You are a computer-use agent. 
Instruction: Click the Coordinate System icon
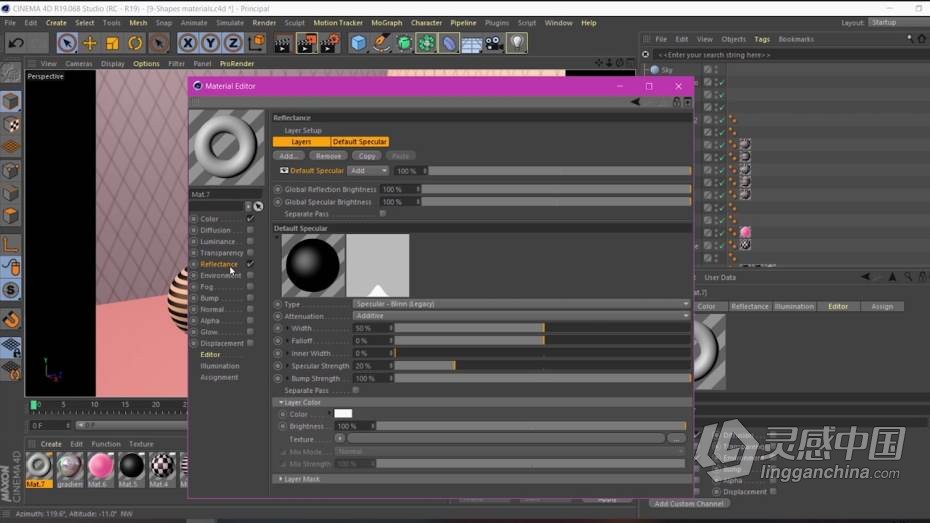(x=256, y=43)
